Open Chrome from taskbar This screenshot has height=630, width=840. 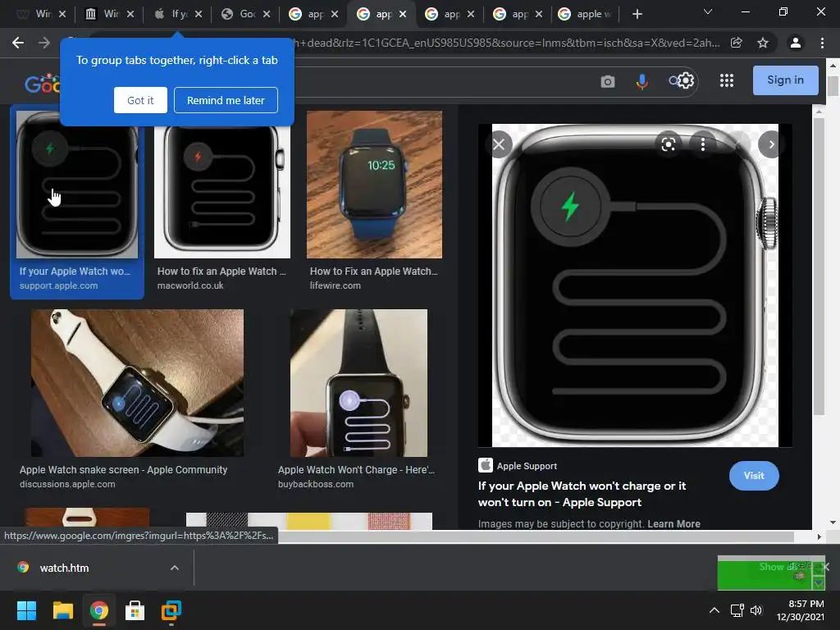tap(99, 610)
